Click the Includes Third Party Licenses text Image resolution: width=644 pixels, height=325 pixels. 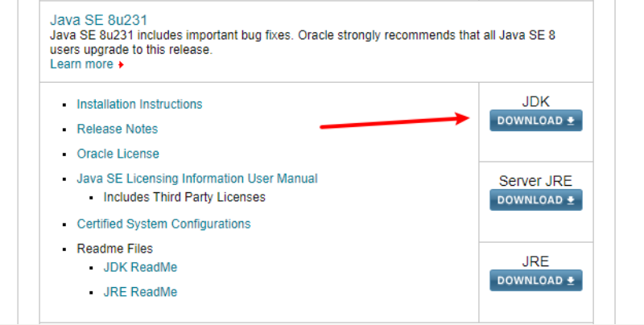point(184,197)
